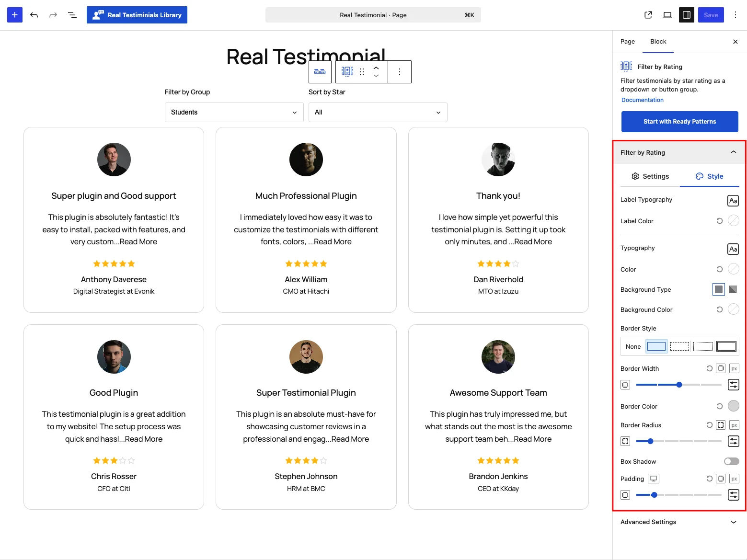
Task: Click Start with Ready Patterns button
Action: pos(680,122)
